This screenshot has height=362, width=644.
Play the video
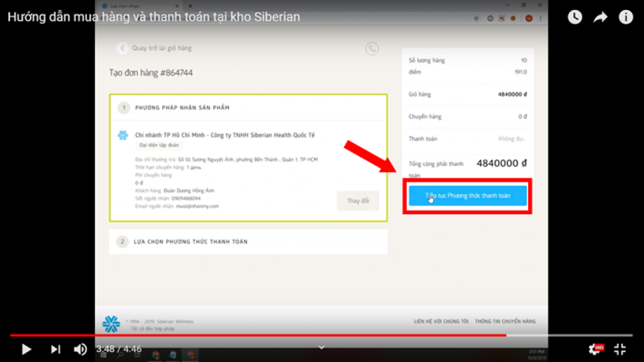coord(26,349)
